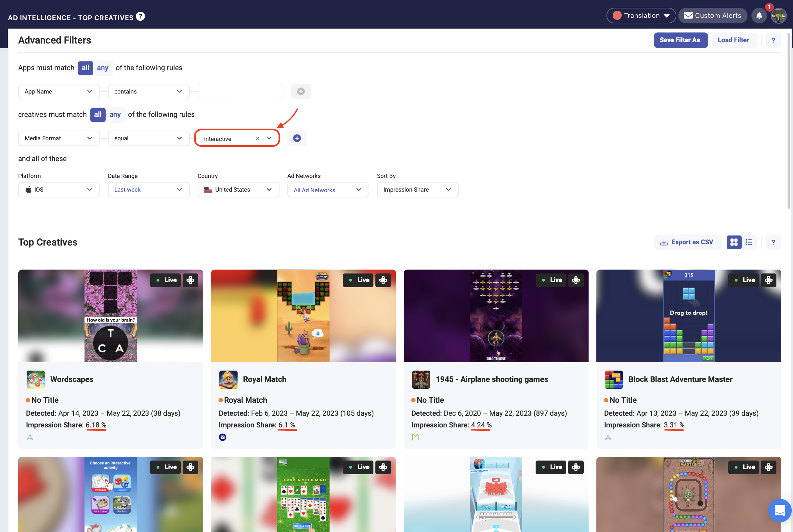Open the Sort By Impression Share dropdown
Image resolution: width=793 pixels, height=532 pixels.
(418, 189)
